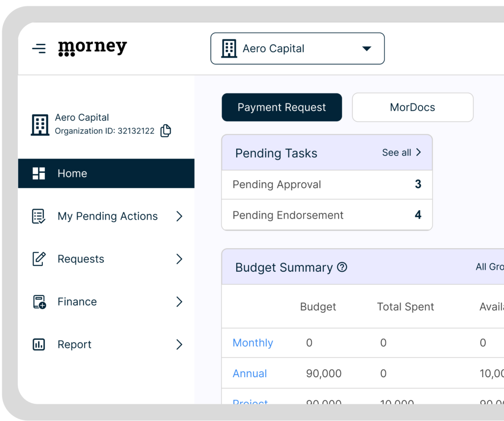Viewport: 504px width, 421px height.
Task: Expand the Requests submenu chevron
Action: click(179, 259)
